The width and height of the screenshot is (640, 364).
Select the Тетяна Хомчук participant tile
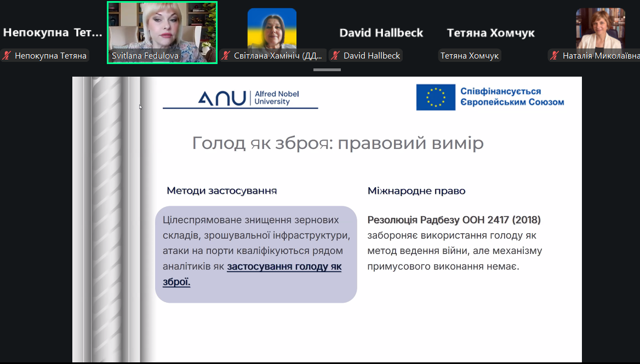pos(490,33)
